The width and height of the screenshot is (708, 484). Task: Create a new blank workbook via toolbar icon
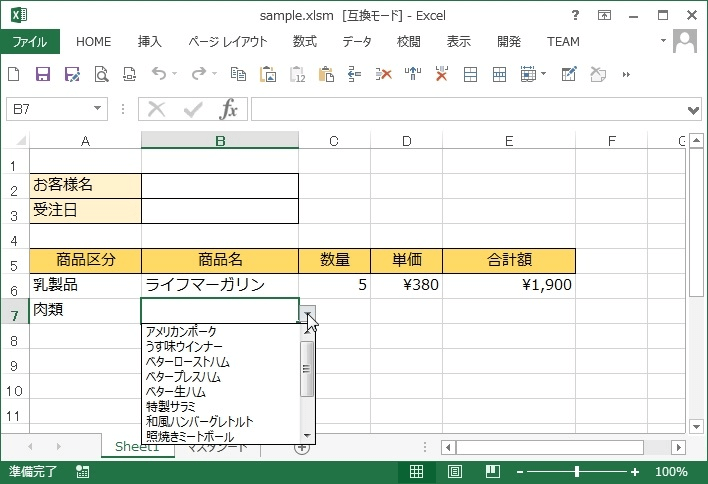(14, 74)
